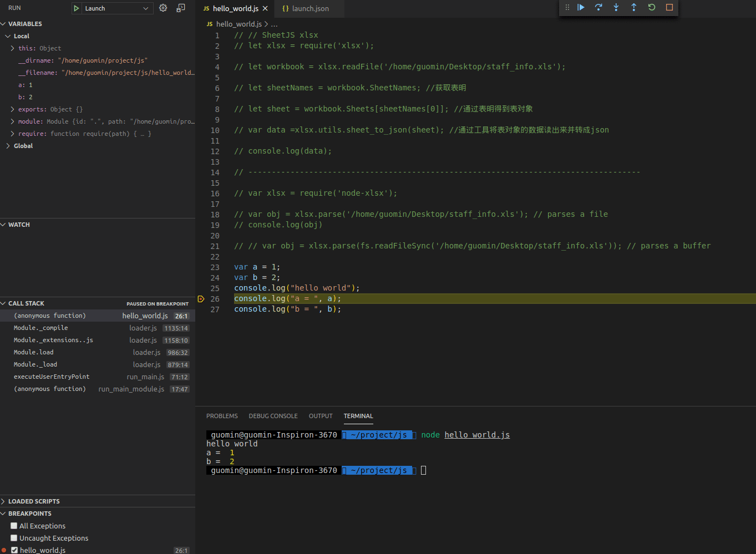Click the red breakpoint dot on line 26
Viewport: 756px width, 554px height.
point(201,298)
